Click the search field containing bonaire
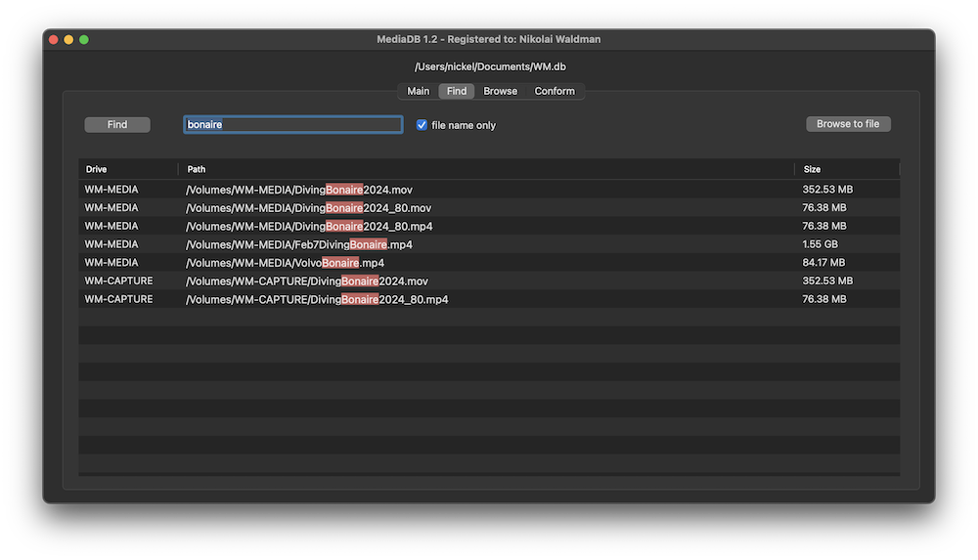This screenshot has height=560, width=978. 292,125
